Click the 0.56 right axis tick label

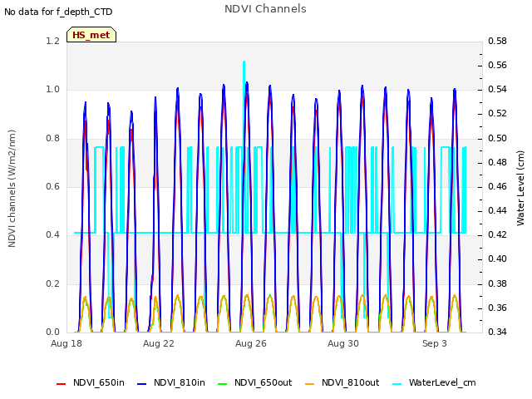497,65
